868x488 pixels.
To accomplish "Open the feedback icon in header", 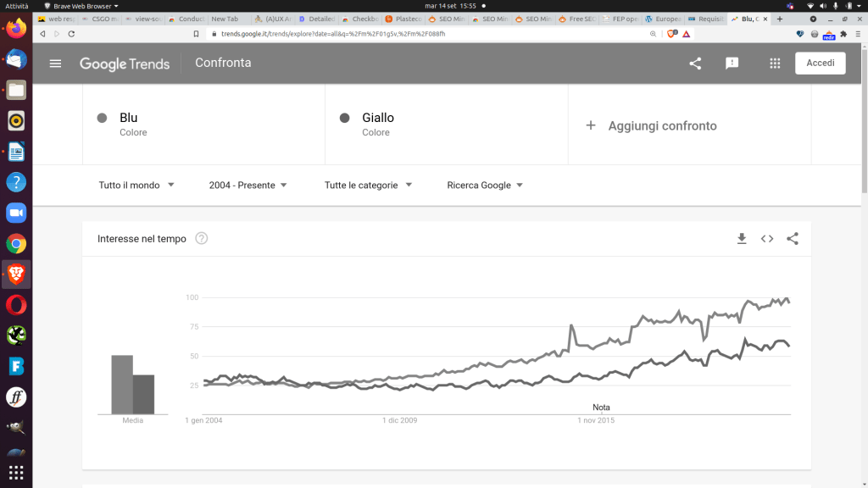I will click(x=732, y=64).
